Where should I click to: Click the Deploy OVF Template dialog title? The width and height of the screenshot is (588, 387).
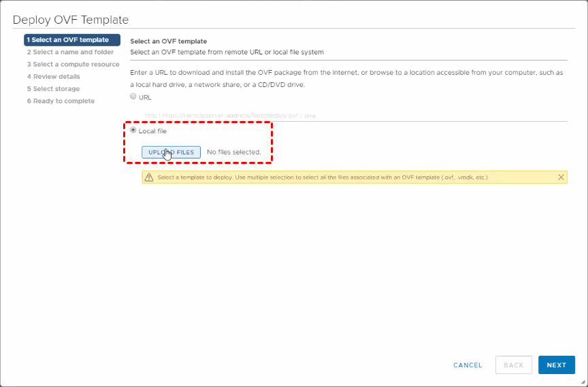pyautogui.click(x=71, y=20)
